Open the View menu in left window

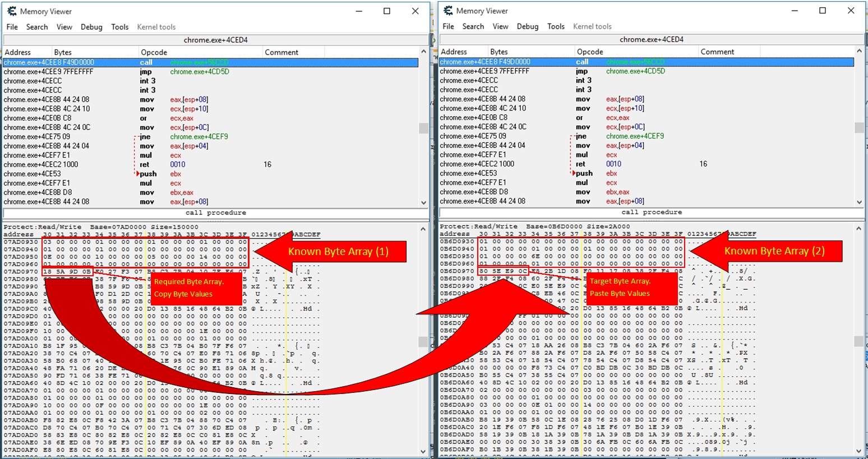click(64, 26)
